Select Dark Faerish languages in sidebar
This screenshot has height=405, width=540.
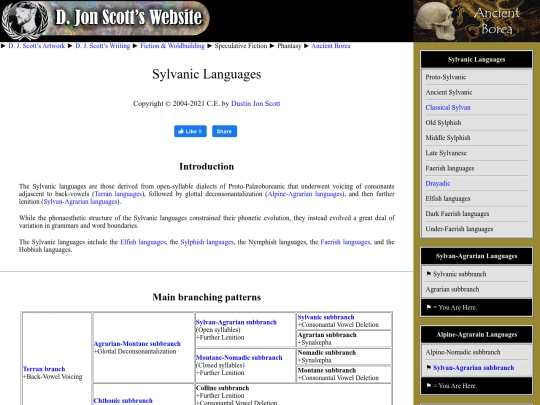pyautogui.click(x=457, y=214)
